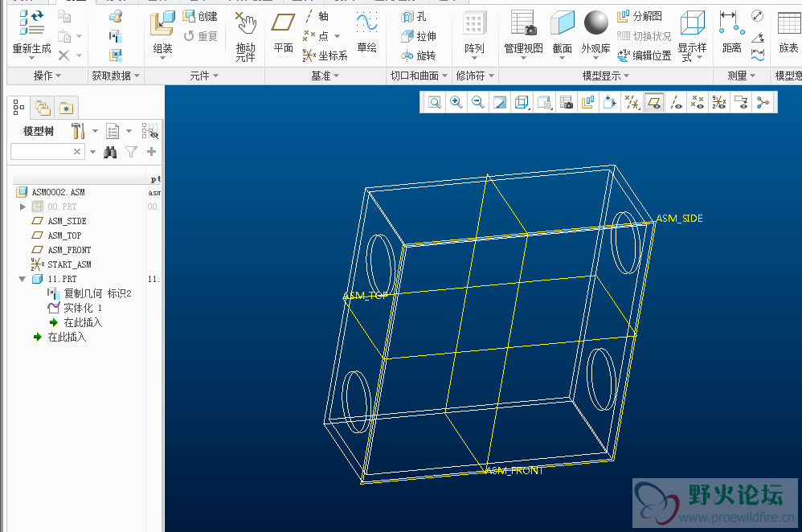The width and height of the screenshot is (802, 532).
Task: Click the model tree filter funnel icon
Action: [x=132, y=152]
